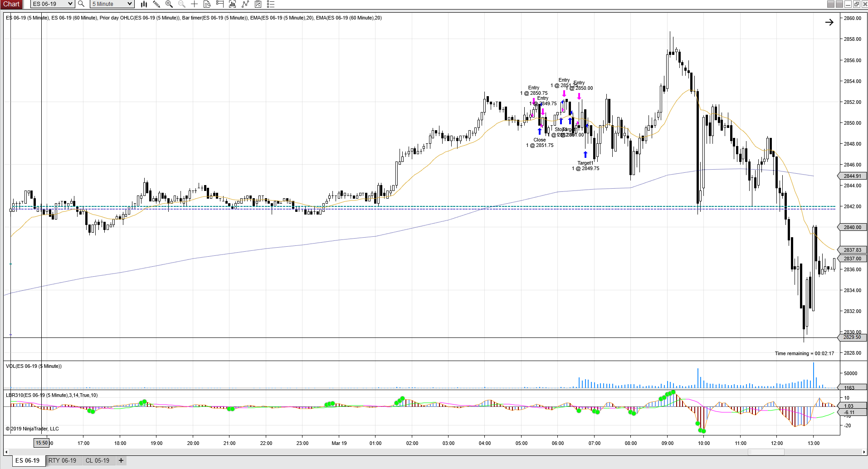Click the 50000 volume axis label
Screen dimensions: 868x469
851,373
